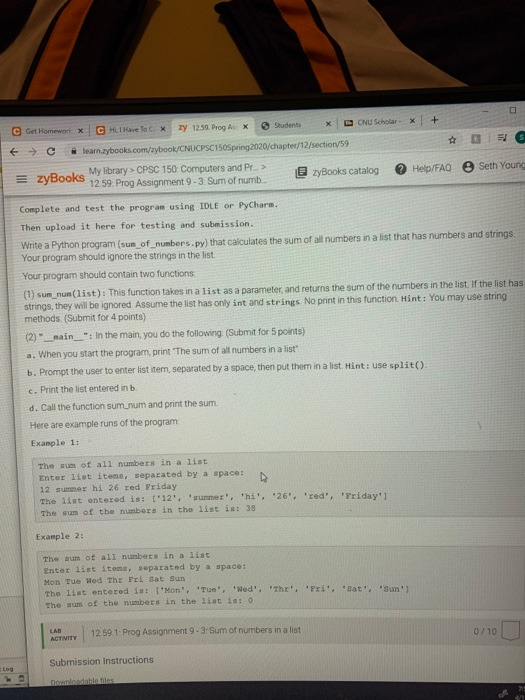Click the zyBooks logo
The width and height of the screenshot is (525, 700).
[61, 178]
